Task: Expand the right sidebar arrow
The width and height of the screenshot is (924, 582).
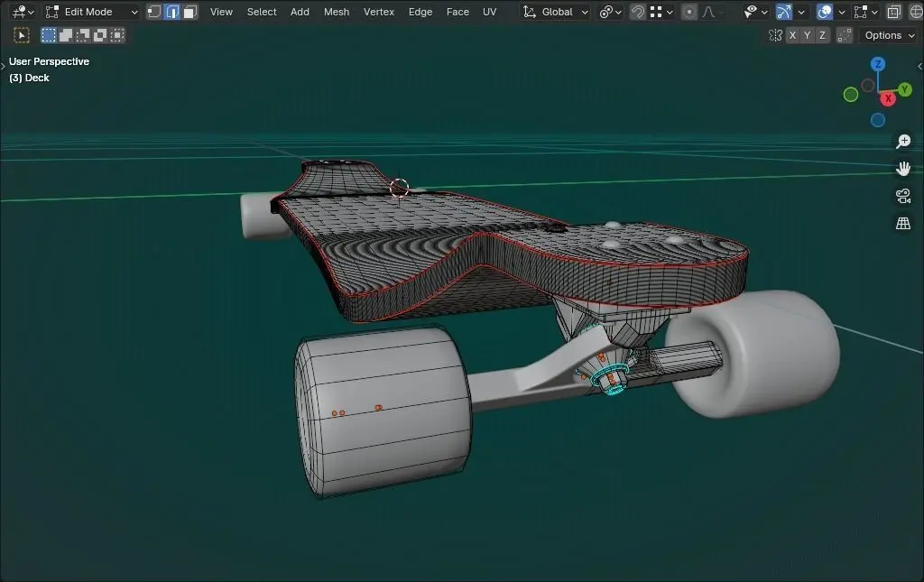Action: [x=919, y=66]
